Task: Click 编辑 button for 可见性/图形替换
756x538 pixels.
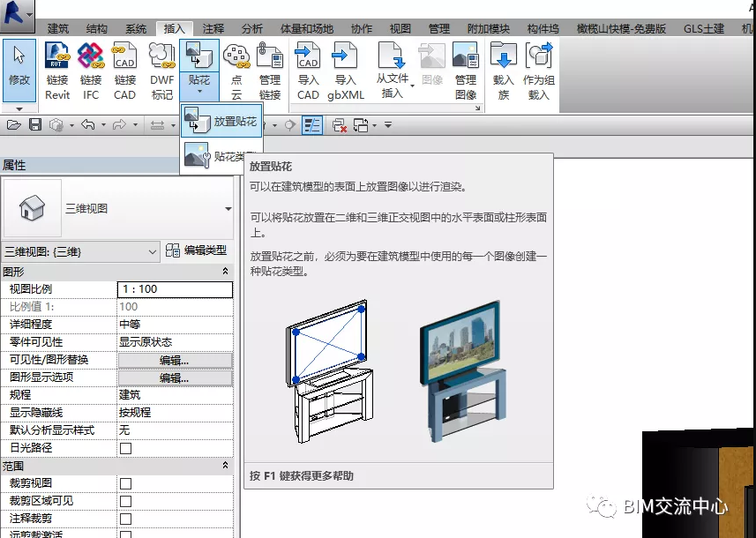Action: [x=174, y=360]
